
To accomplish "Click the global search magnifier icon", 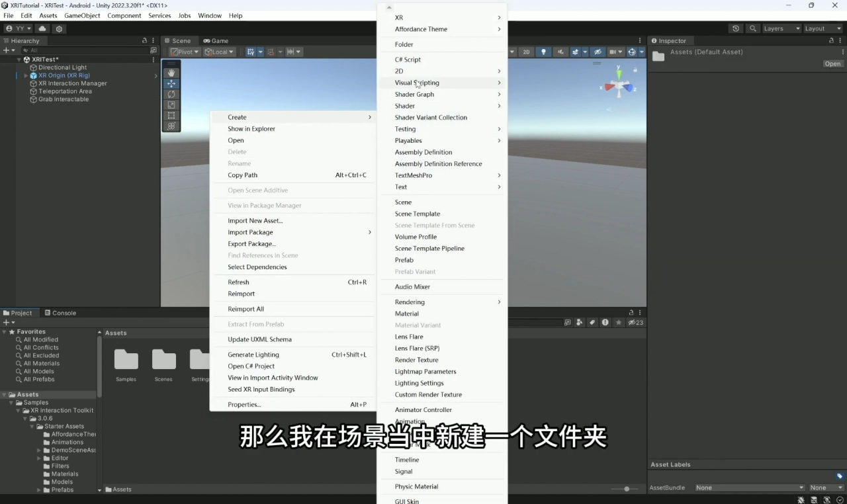I will click(x=752, y=28).
